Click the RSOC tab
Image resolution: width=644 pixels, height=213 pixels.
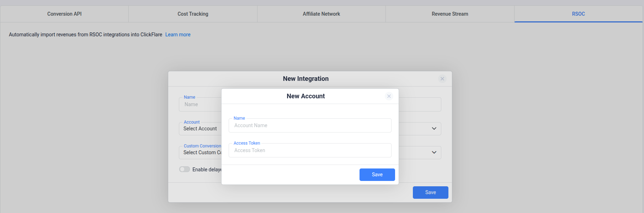(578, 14)
